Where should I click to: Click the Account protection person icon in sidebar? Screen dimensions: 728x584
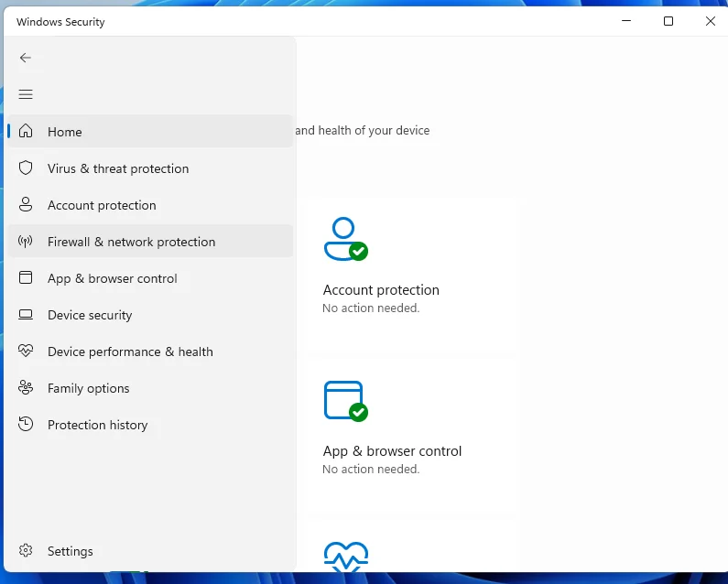26,205
